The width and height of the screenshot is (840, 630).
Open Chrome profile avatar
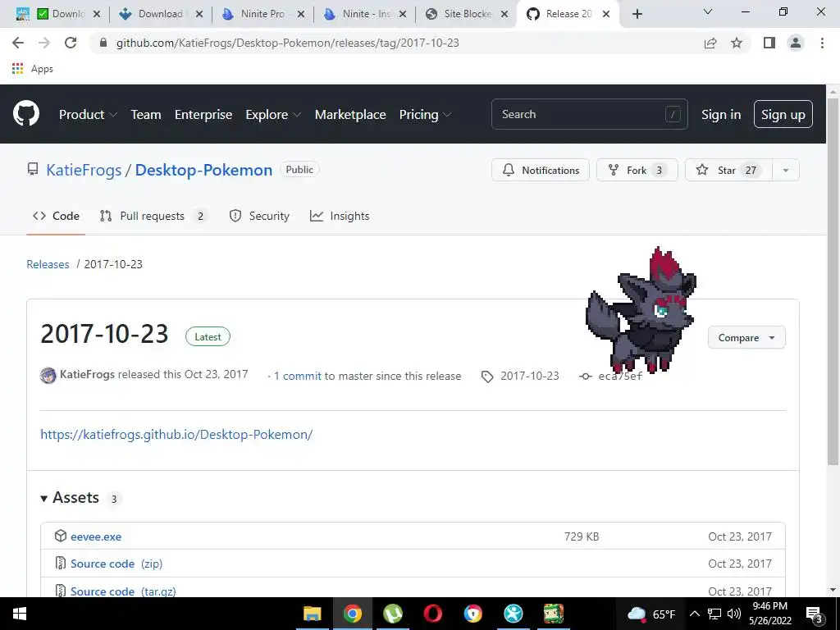796,43
